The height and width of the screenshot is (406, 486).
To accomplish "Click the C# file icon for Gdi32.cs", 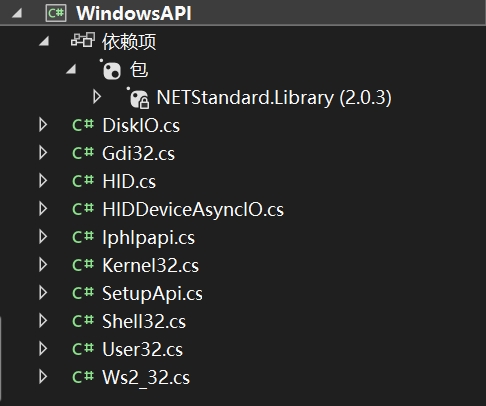I will point(83,153).
